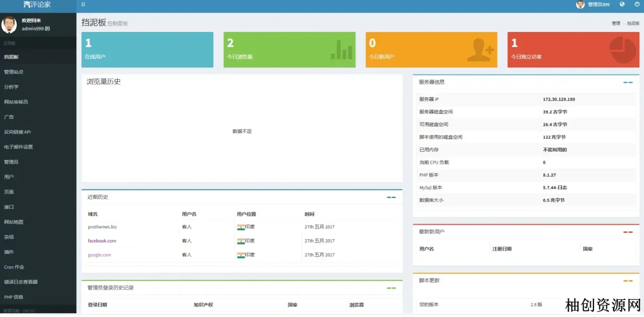Click the 管理员999 avatar in the header

(x=580, y=5)
